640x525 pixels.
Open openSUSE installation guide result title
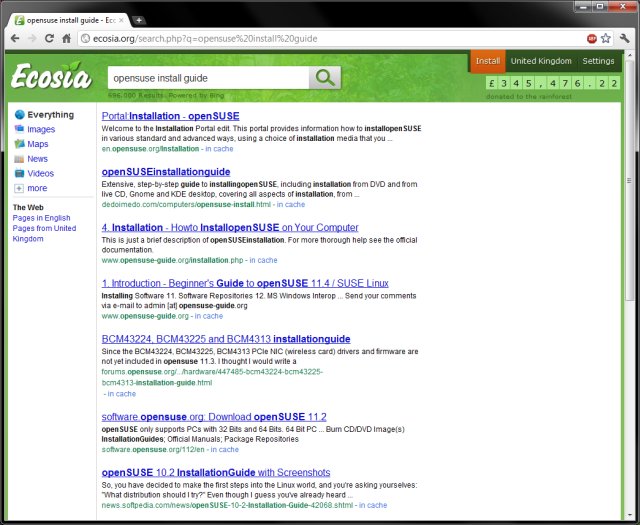(x=166, y=172)
